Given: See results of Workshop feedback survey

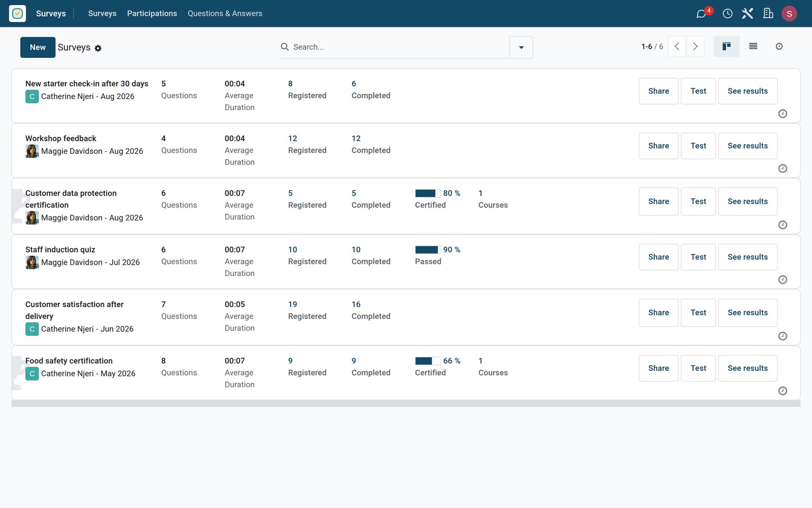Looking at the screenshot, I should click(x=748, y=146).
